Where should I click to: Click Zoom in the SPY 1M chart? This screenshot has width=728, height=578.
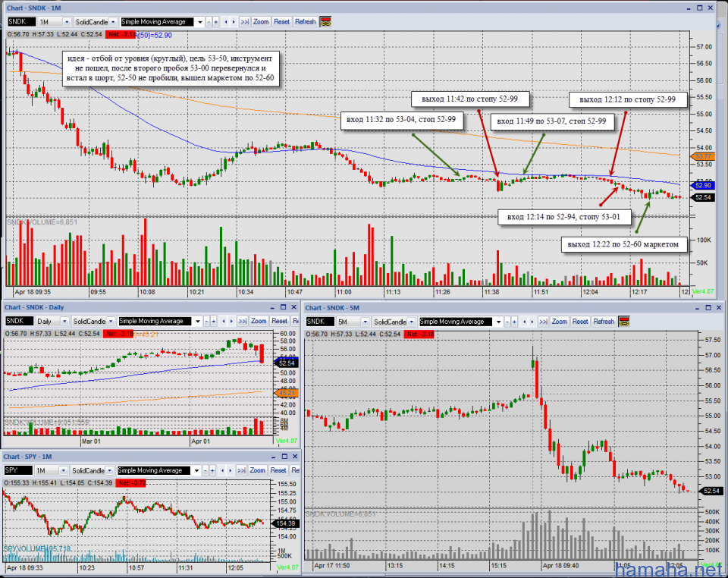pyautogui.click(x=257, y=471)
